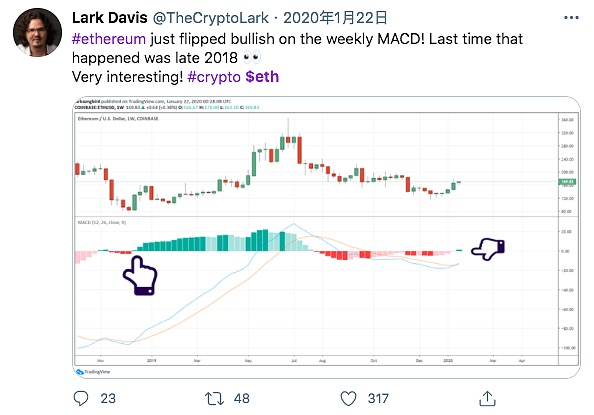Open tweet date 2020年1月22日
Screen dimensions: 594x415
pyautogui.click(x=335, y=18)
